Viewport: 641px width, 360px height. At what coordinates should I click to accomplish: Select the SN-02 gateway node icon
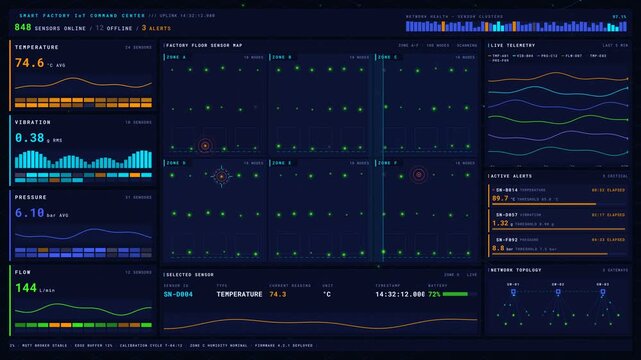click(558, 292)
